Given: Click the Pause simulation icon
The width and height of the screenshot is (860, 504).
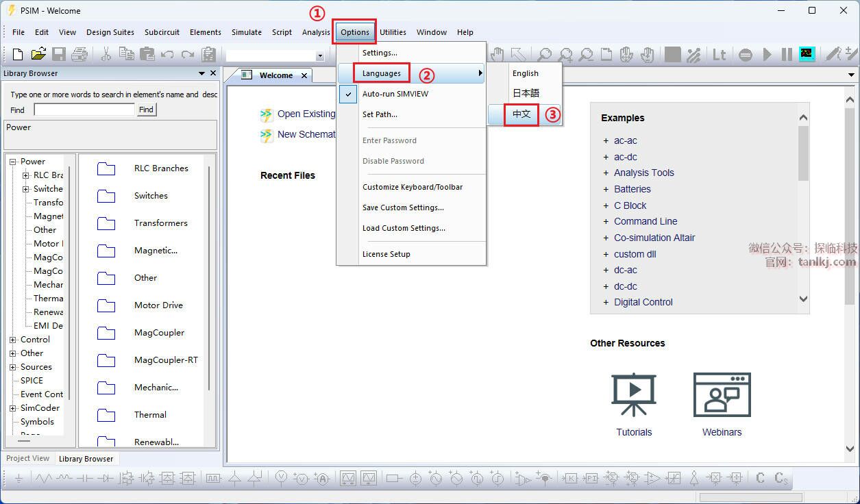Looking at the screenshot, I should (x=787, y=54).
